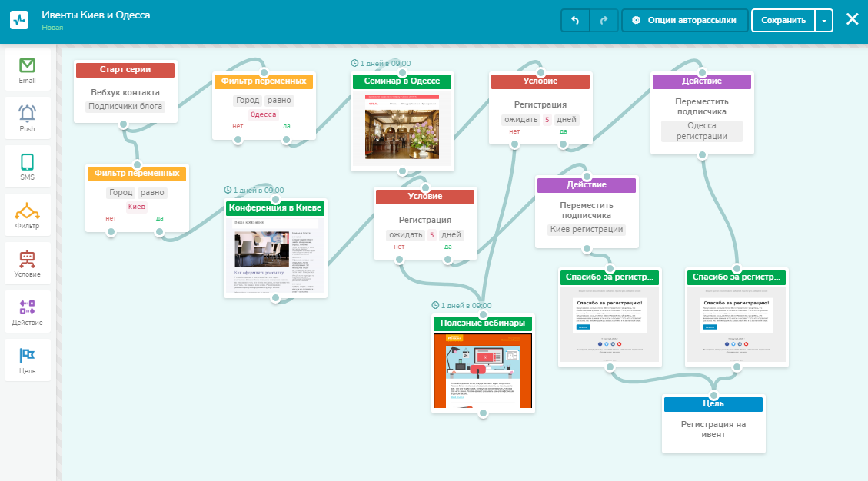Screen dimensions: 868x481
Task: Select the Email block icon in sidebar
Action: (x=27, y=66)
